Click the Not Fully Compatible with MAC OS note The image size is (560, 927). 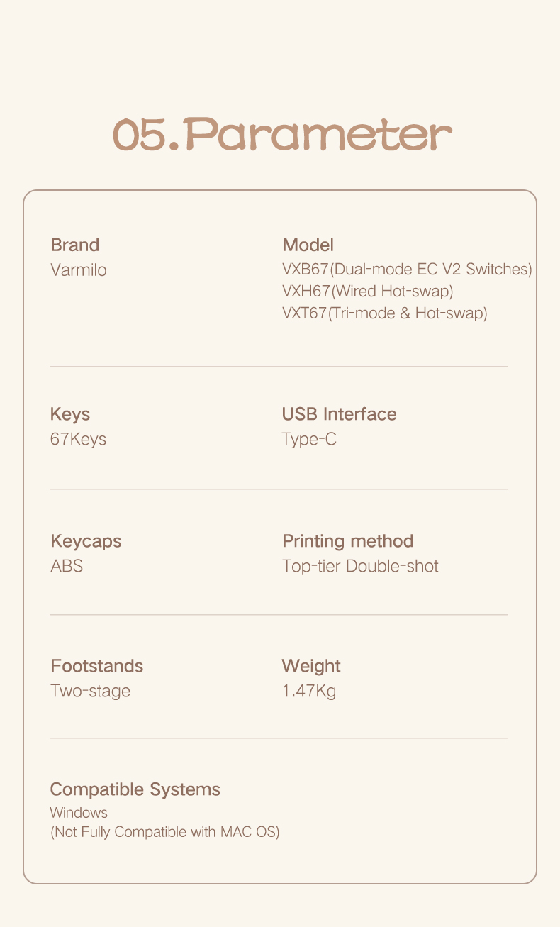pos(164,832)
